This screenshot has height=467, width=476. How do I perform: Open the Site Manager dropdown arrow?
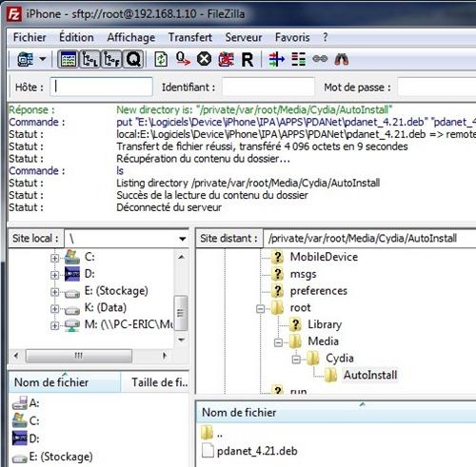(x=42, y=59)
